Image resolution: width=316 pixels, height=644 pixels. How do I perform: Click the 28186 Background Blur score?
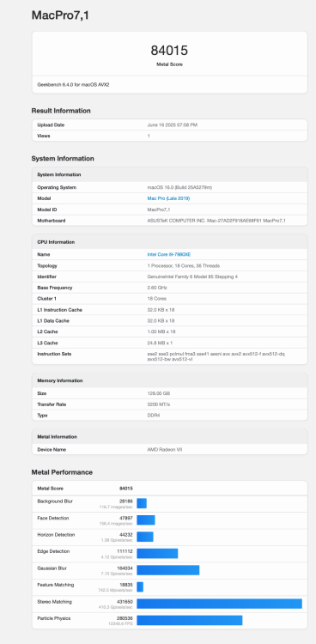125,501
